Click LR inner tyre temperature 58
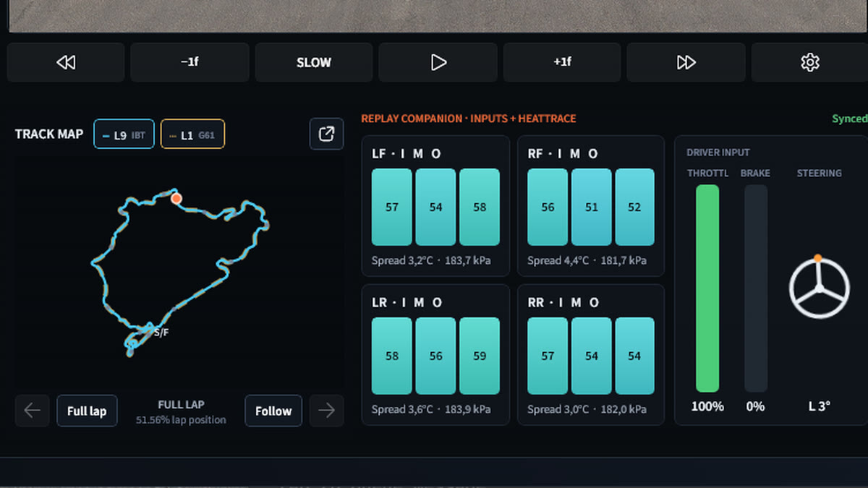Viewport: 868px width, 488px height. point(392,356)
